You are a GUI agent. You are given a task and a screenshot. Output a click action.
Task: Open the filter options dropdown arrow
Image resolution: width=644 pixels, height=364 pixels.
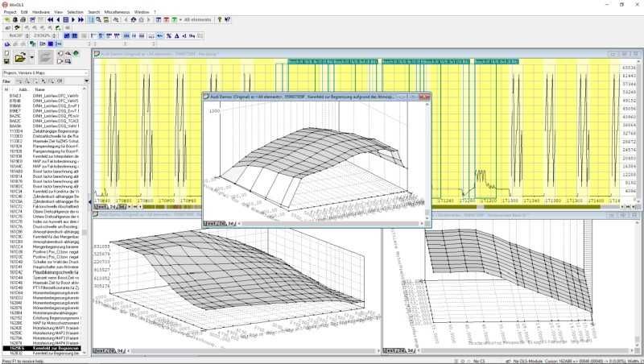pyautogui.click(x=86, y=81)
